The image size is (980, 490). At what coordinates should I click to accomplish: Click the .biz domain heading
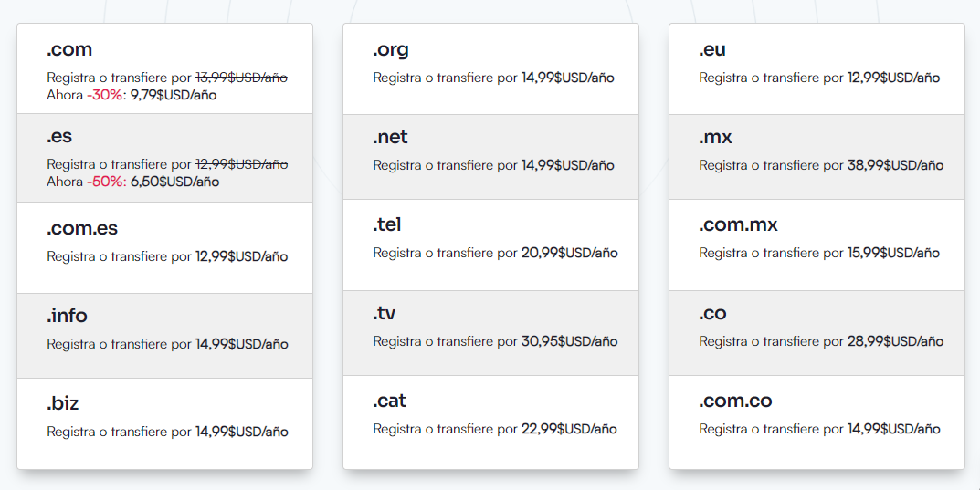[62, 403]
